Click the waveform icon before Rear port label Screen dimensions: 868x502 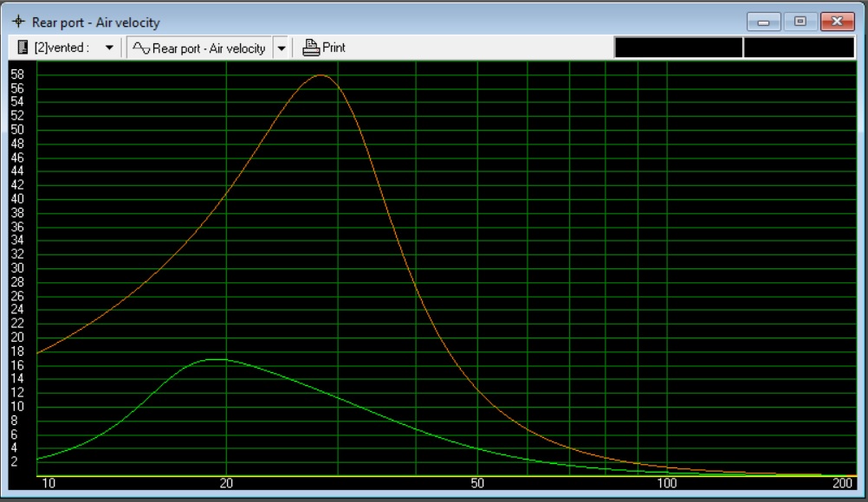click(x=141, y=48)
